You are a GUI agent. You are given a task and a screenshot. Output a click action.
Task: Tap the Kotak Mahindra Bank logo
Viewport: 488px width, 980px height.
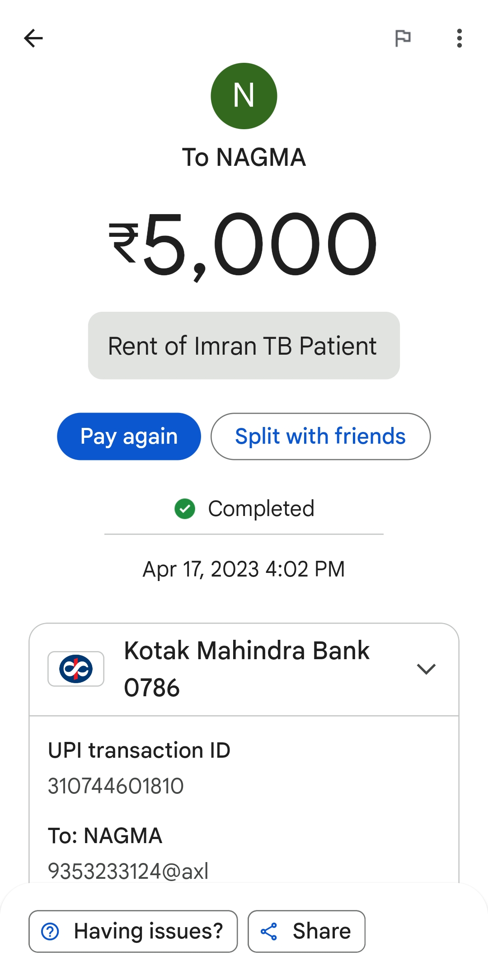tap(76, 669)
